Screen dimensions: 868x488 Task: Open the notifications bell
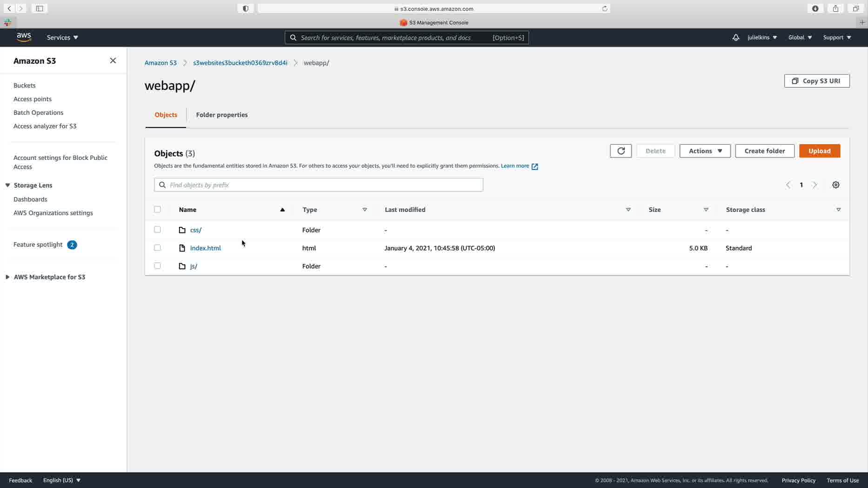point(735,38)
